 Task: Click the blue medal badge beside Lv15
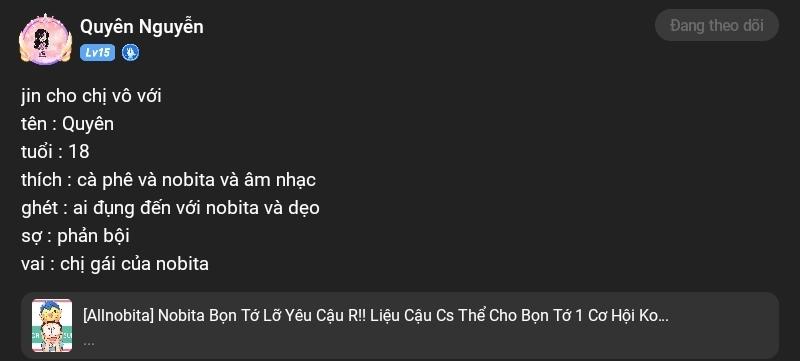[x=131, y=53]
